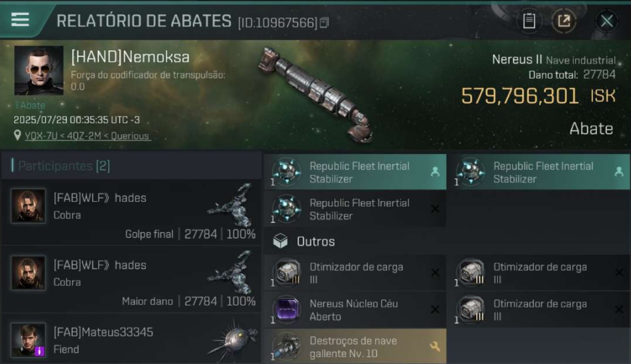The image size is (631, 364).
Task: Open Mateus33345 portrait thumbnail
Action: click(28, 340)
